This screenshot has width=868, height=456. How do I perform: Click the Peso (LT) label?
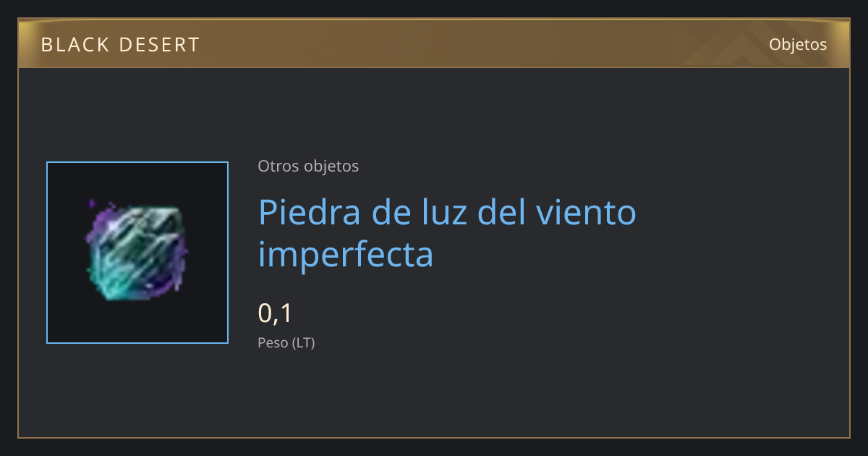point(286,343)
